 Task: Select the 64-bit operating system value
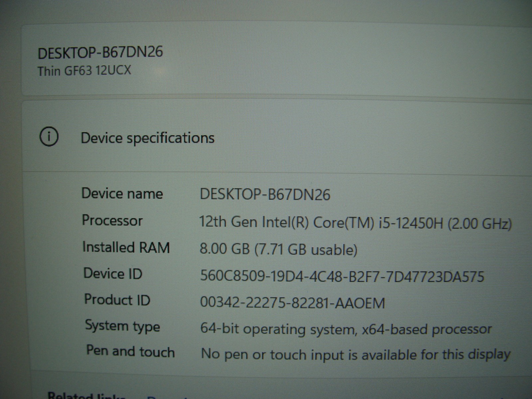346,329
